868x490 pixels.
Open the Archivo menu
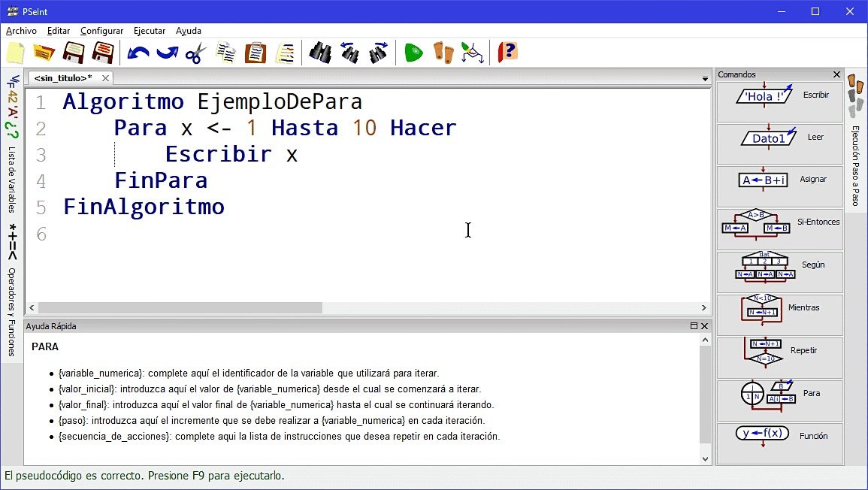(x=21, y=31)
